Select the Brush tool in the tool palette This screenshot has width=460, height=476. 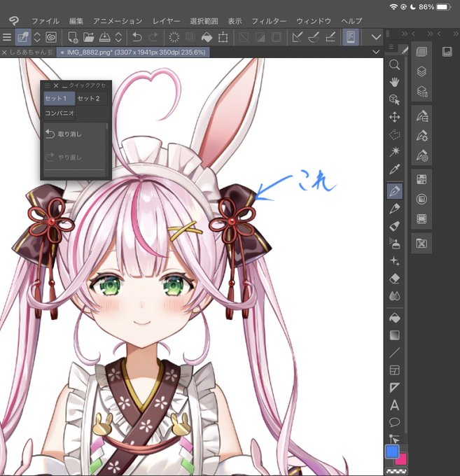[x=394, y=226]
